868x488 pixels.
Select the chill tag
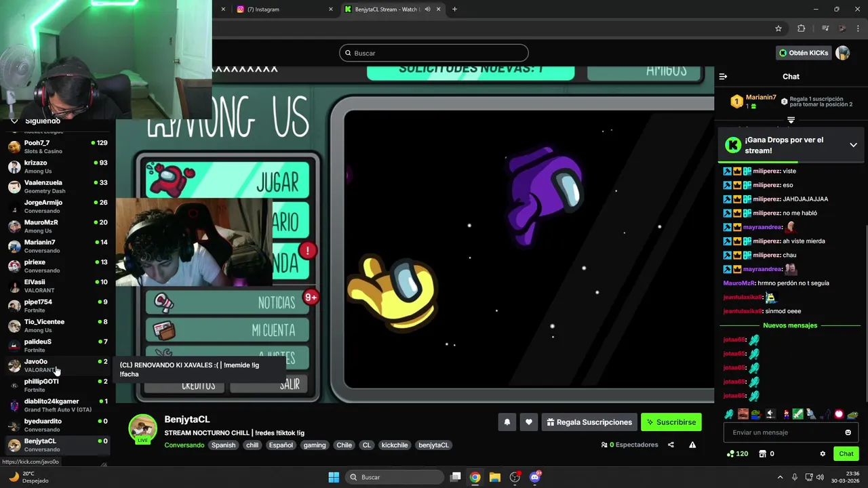coord(252,445)
